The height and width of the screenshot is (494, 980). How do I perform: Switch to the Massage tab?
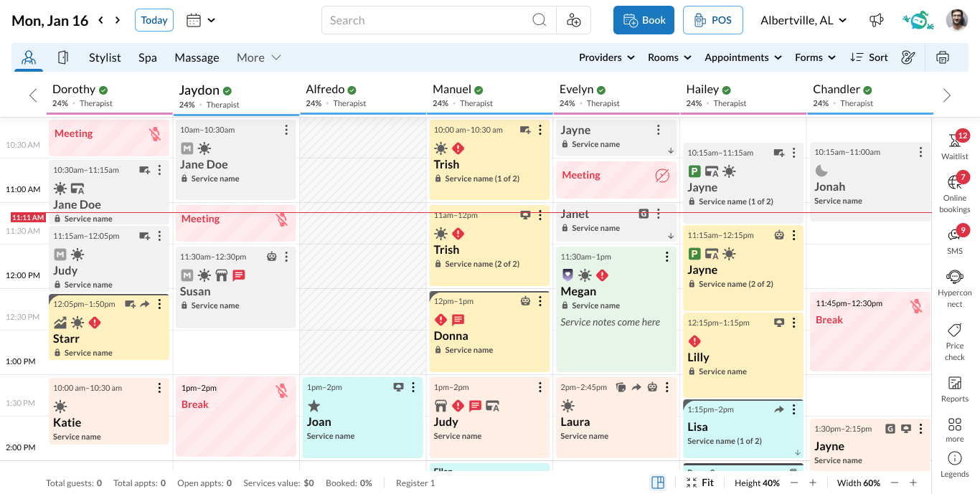tap(197, 57)
